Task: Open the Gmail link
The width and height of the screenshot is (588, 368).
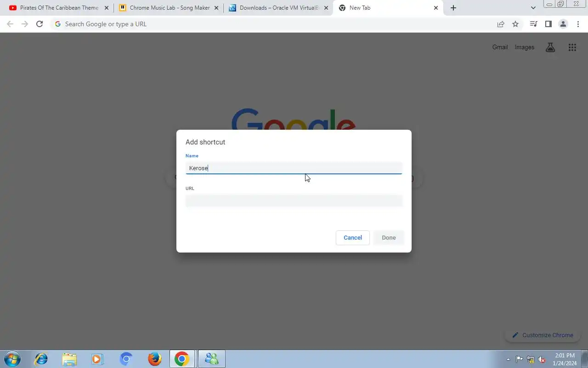Action: (x=500, y=47)
